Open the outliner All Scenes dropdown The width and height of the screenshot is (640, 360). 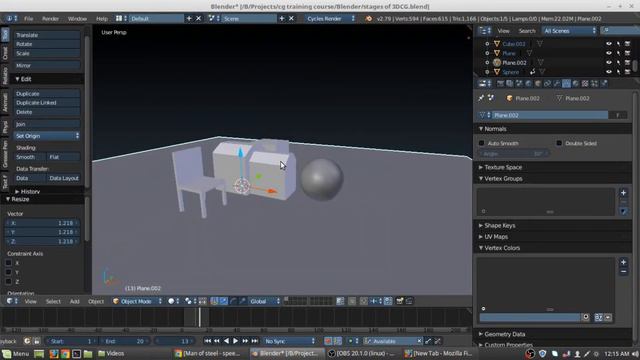point(569,31)
